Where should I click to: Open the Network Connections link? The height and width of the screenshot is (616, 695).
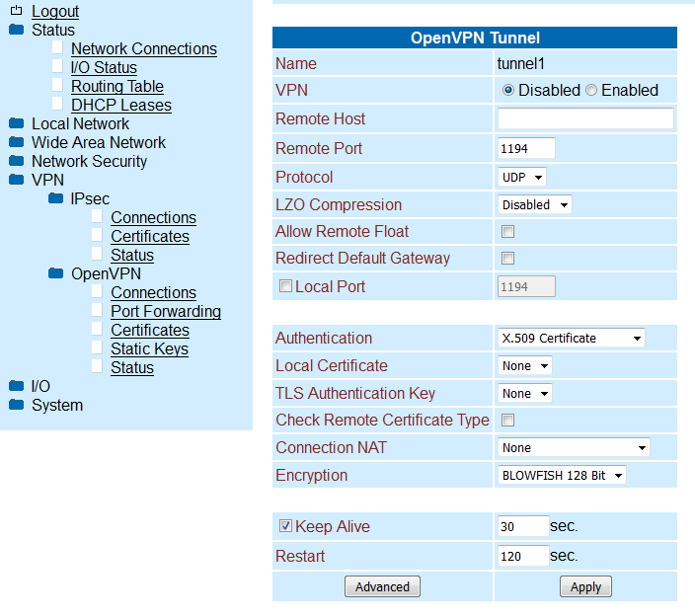pos(144,48)
